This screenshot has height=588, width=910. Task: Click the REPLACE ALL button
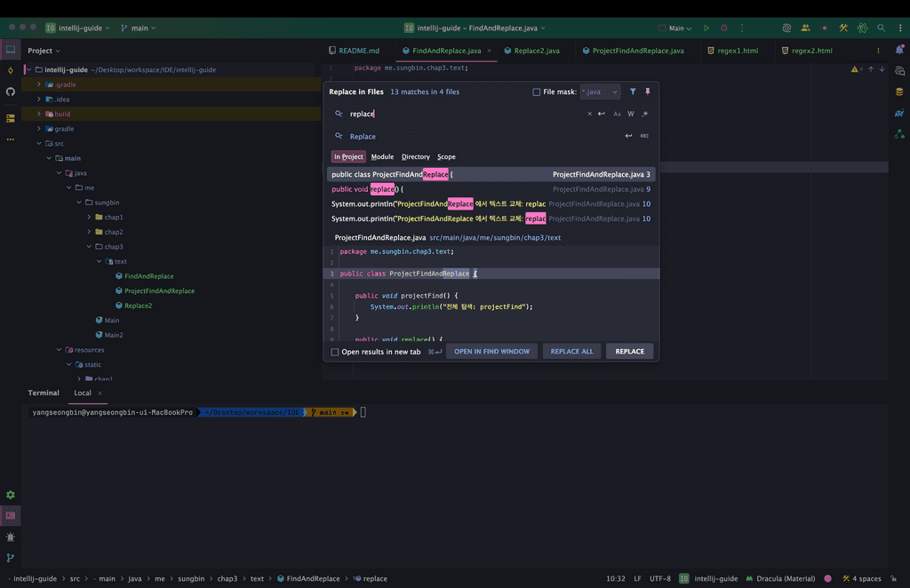[571, 352]
